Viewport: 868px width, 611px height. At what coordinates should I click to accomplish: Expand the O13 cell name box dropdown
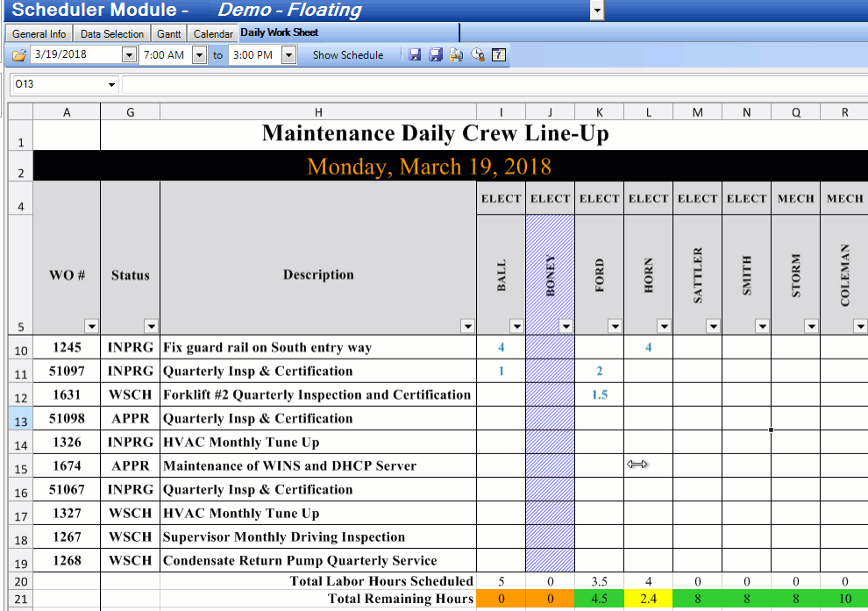click(112, 85)
